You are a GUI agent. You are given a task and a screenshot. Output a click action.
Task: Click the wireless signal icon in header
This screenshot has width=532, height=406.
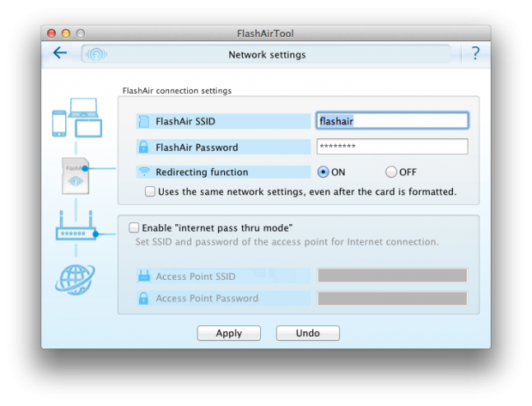96,54
